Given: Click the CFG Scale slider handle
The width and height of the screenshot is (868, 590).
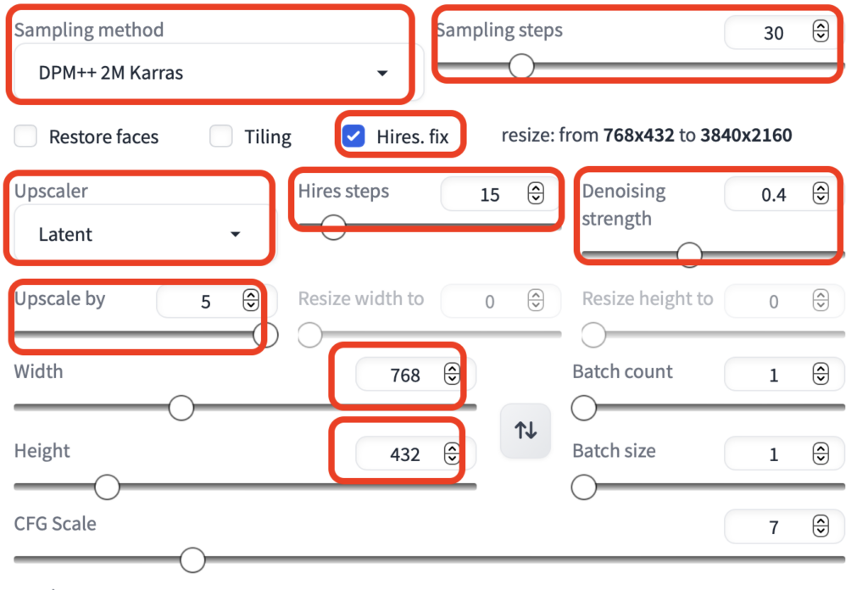Looking at the screenshot, I should coord(192,560).
